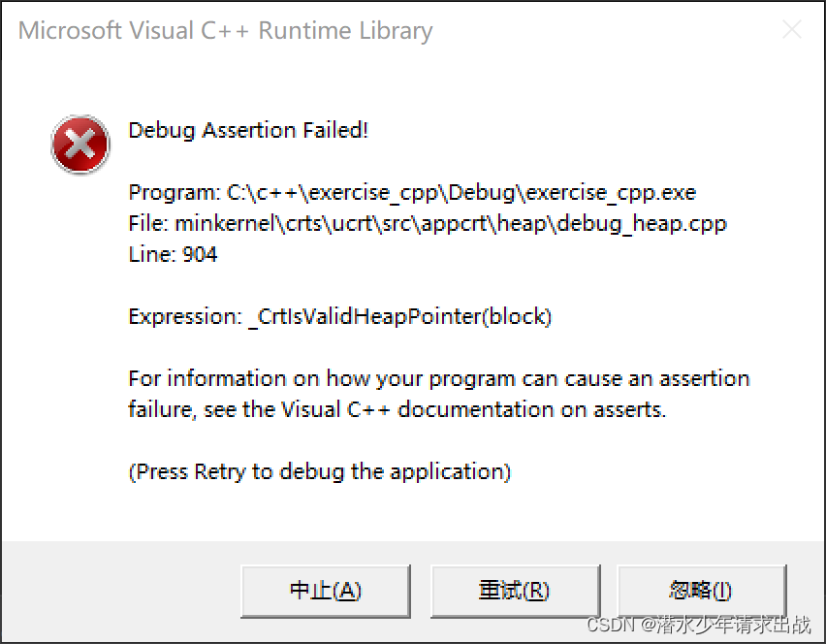Screen dimensions: 826x644
Task: Click the Expression: label text
Action: pyautogui.click(x=184, y=316)
